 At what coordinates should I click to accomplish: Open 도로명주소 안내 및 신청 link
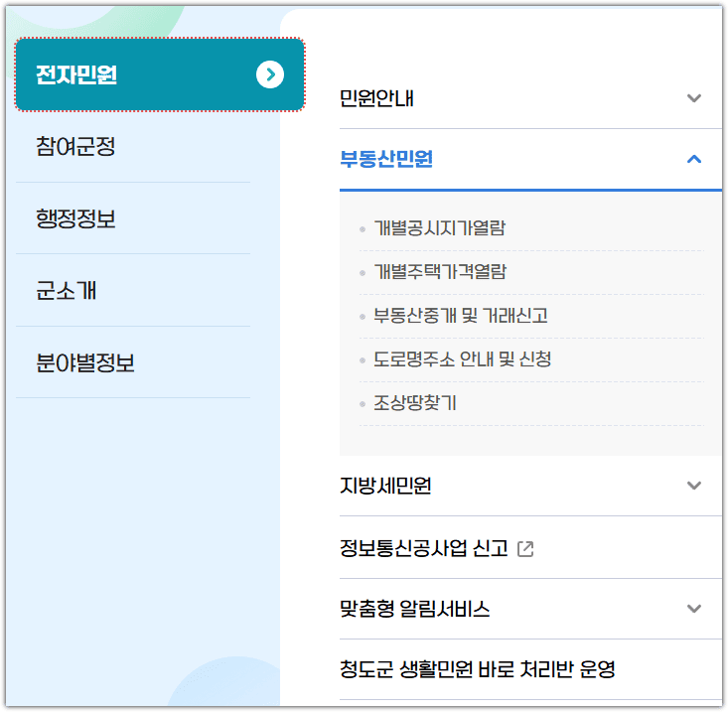pyautogui.click(x=463, y=358)
